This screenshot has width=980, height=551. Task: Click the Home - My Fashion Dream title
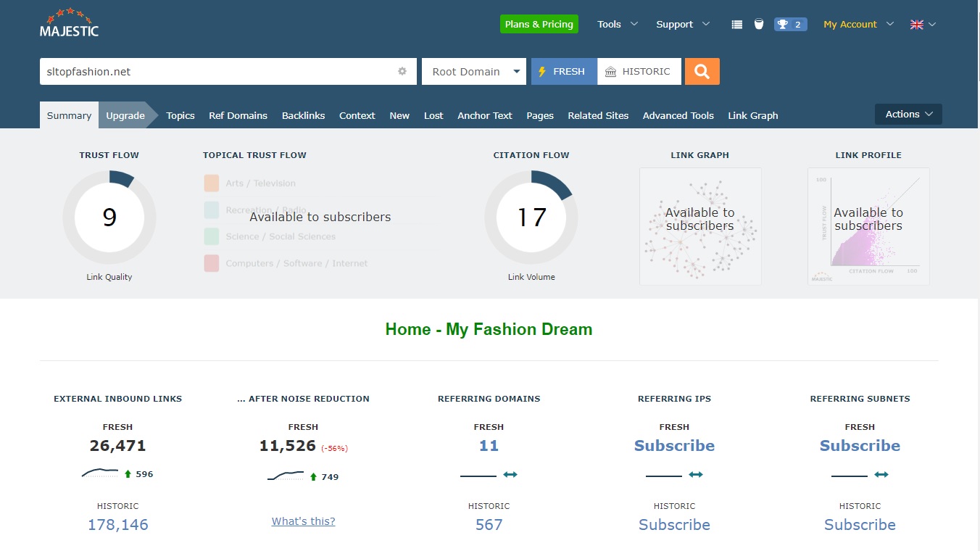point(489,329)
